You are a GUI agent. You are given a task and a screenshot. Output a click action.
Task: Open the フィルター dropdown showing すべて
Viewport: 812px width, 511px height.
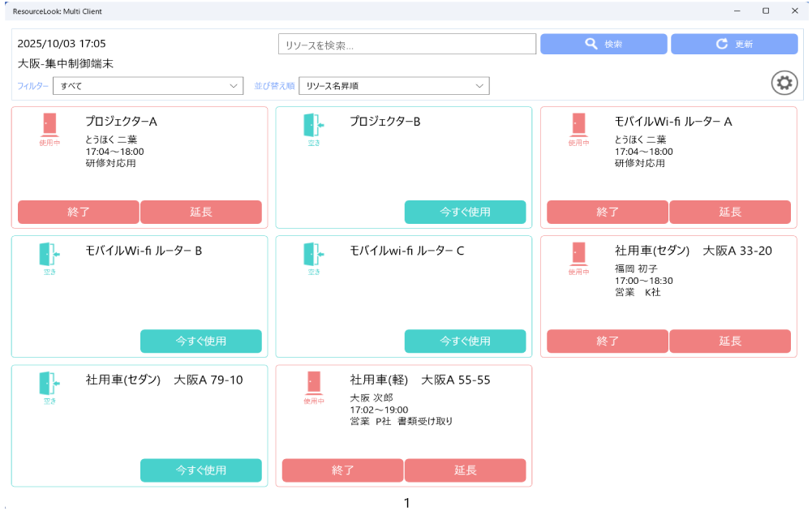click(x=147, y=85)
